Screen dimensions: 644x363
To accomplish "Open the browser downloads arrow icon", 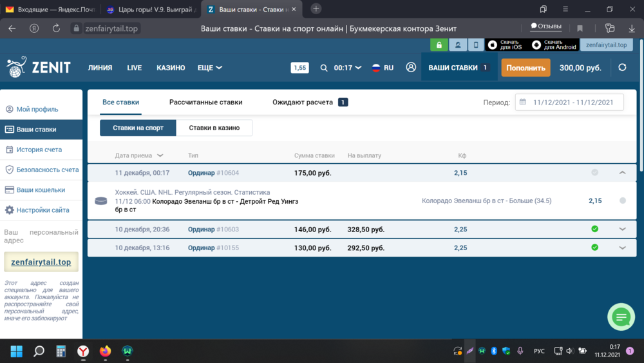I will (632, 28).
